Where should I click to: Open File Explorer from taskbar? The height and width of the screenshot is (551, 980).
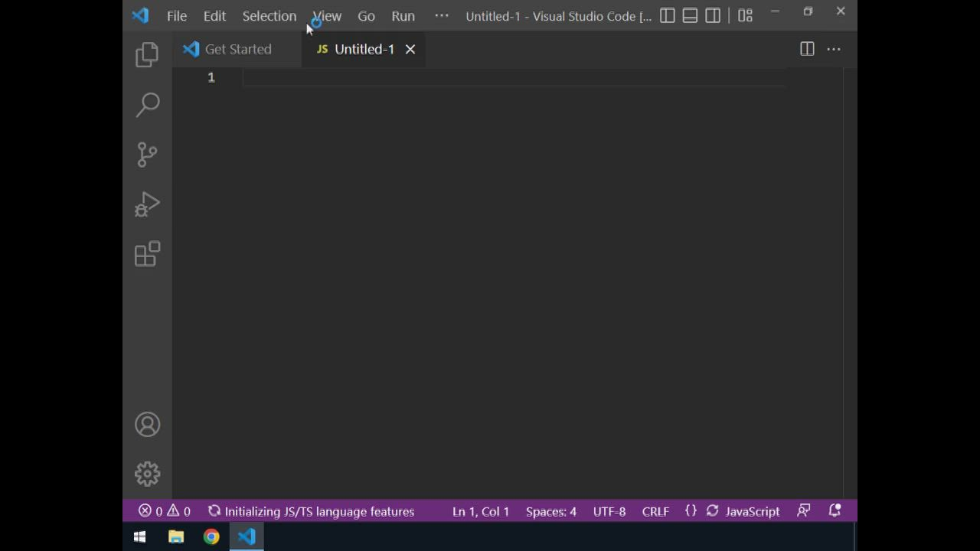click(176, 537)
